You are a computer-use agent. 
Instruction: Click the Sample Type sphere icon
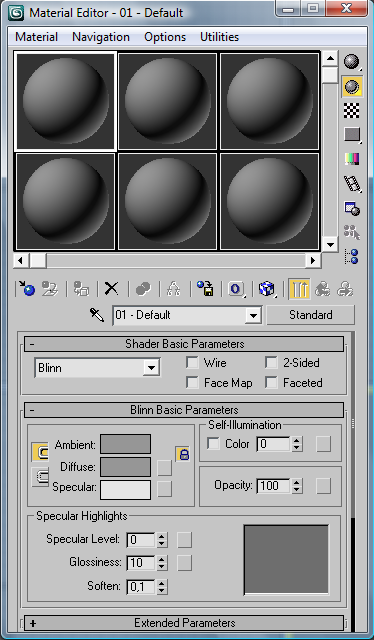point(352,62)
